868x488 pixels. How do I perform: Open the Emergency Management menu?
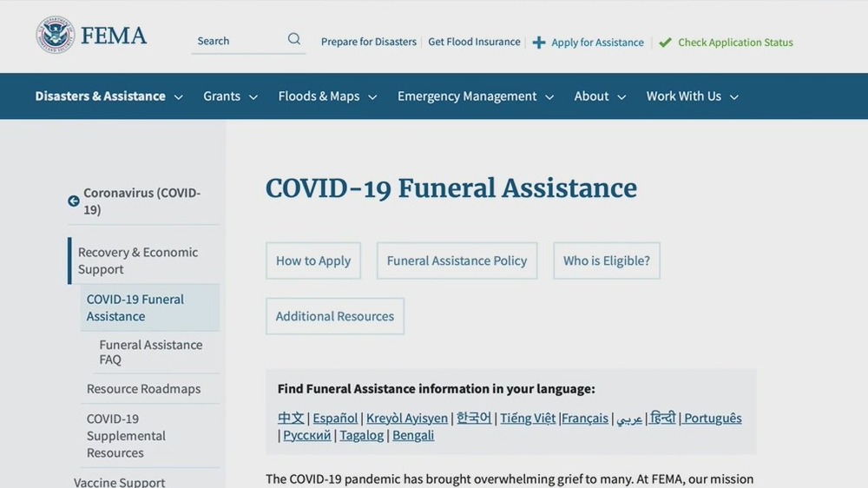click(x=467, y=96)
